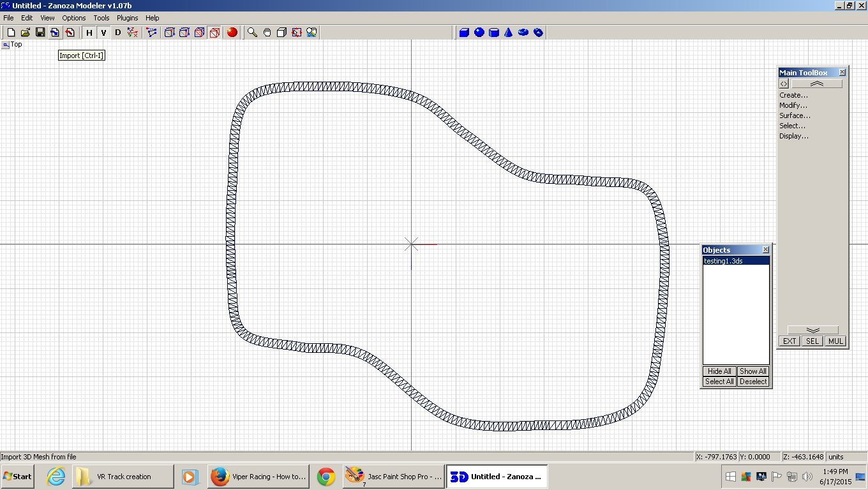This screenshot has height=490, width=868.
Task: Click the zoom-extents icon with red arrows
Action: coord(296,33)
